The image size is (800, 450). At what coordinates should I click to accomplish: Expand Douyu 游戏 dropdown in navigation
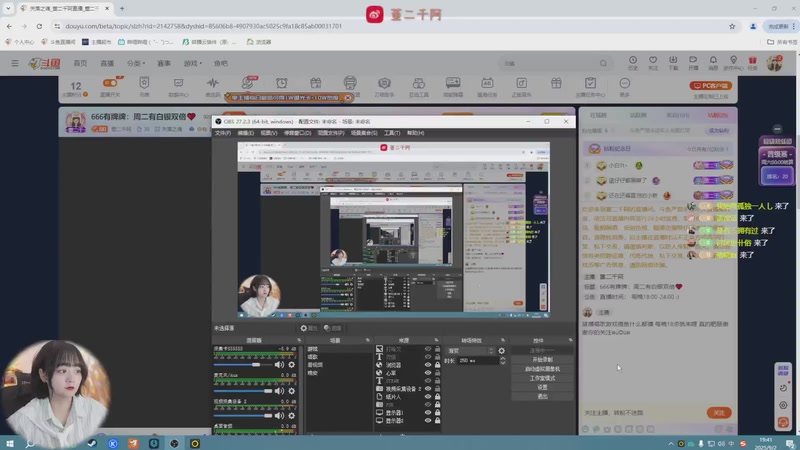pyautogui.click(x=193, y=63)
